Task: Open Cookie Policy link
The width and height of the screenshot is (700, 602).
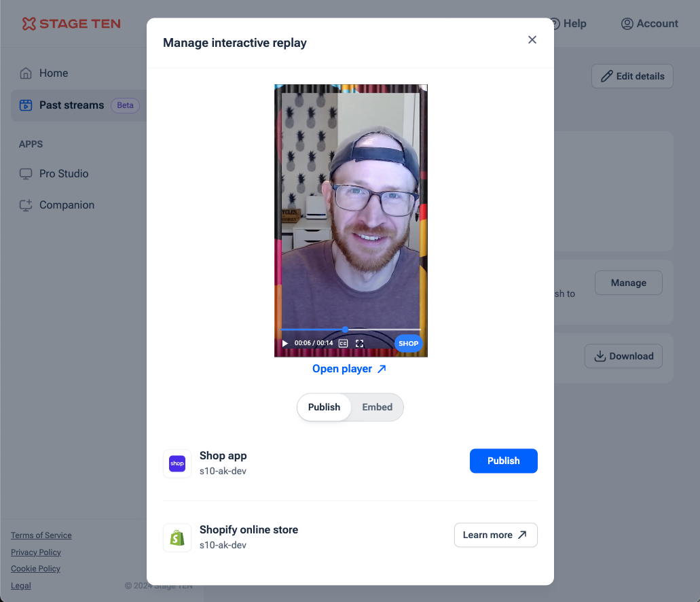Action: 35,569
